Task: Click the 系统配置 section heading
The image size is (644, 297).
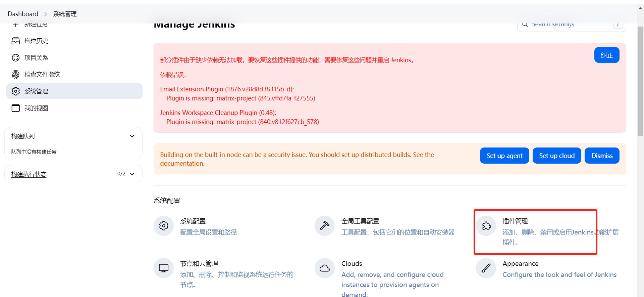Action: 167,201
